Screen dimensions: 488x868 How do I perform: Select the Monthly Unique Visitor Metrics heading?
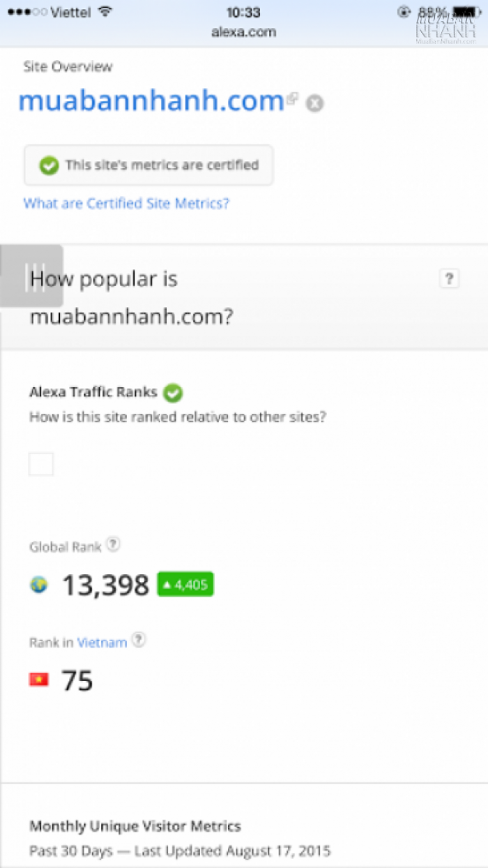(x=135, y=826)
